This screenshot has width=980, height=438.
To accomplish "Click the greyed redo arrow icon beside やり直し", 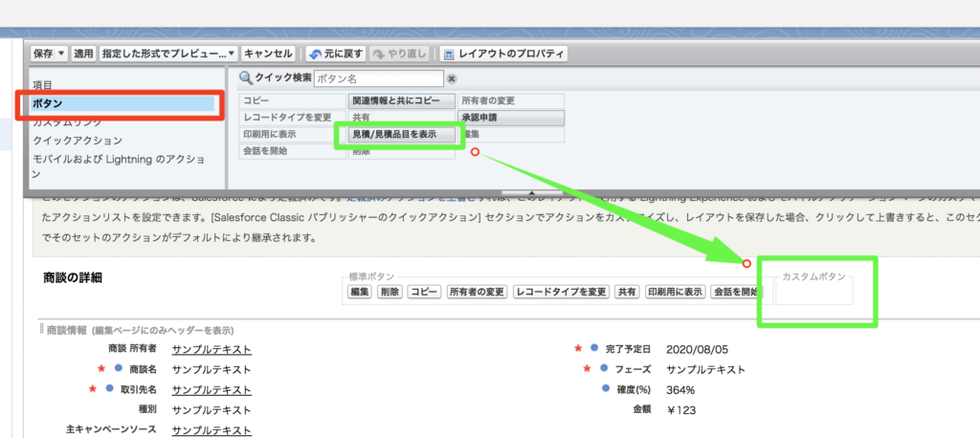I will 378,55.
